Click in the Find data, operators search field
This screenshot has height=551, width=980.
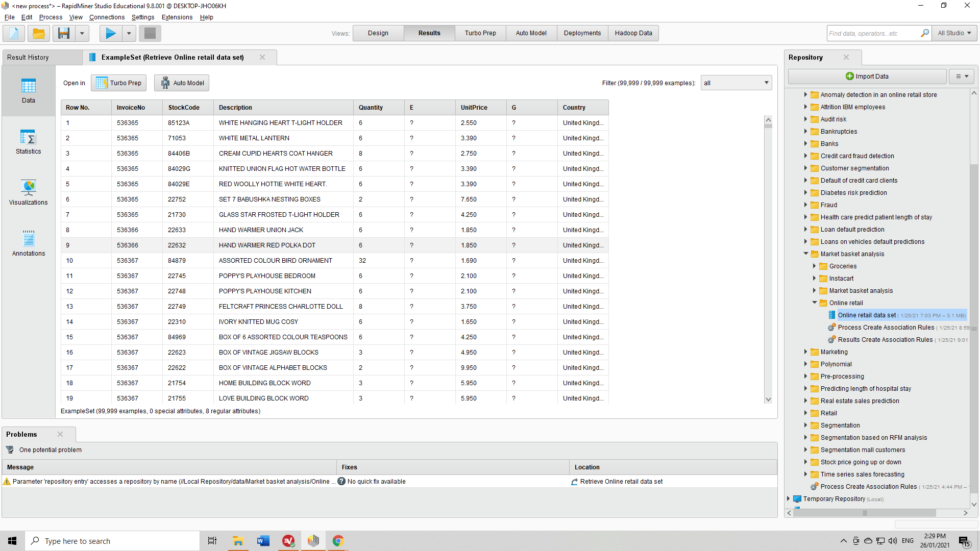point(873,33)
